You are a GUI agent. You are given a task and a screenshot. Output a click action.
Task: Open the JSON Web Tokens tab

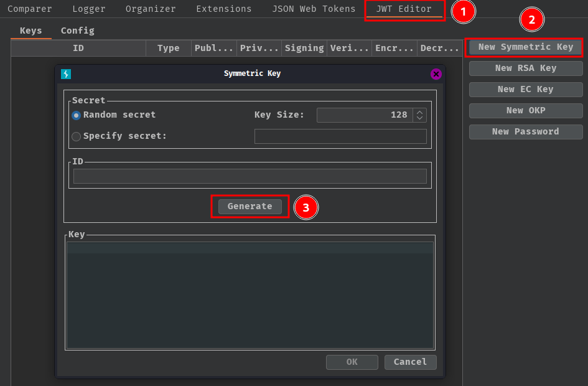(314, 9)
